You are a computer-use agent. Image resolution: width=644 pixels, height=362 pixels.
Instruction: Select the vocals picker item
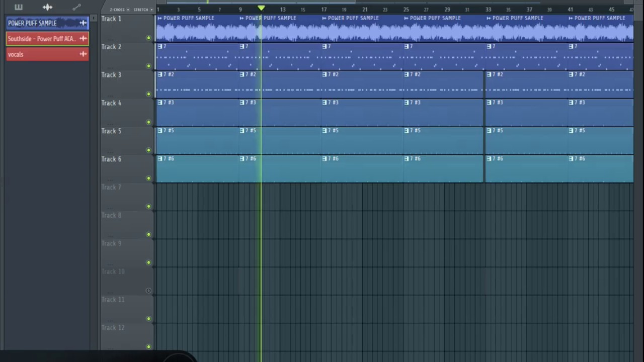(x=47, y=54)
